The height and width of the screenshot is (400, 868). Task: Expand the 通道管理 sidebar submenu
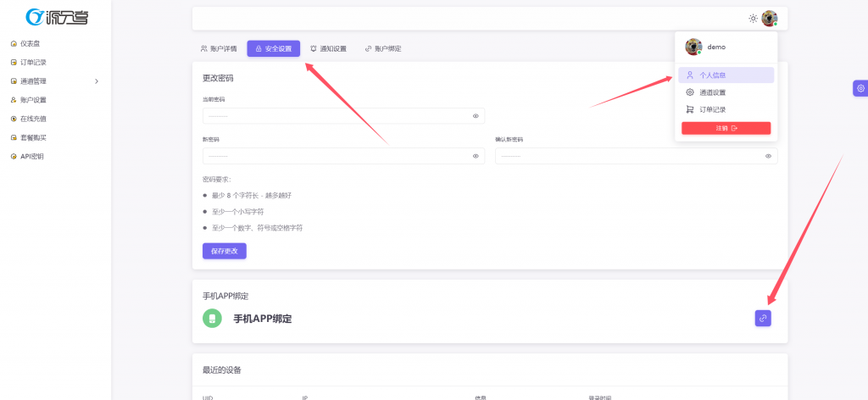(34, 81)
